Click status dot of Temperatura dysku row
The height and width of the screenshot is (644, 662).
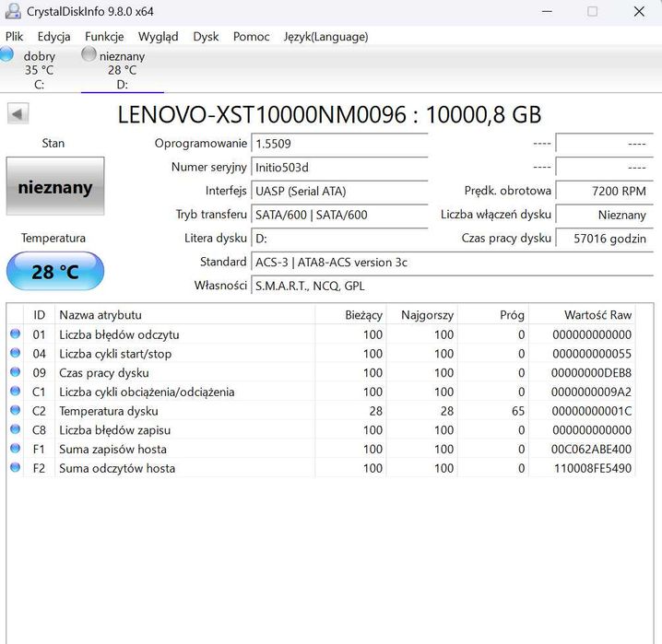(15, 410)
